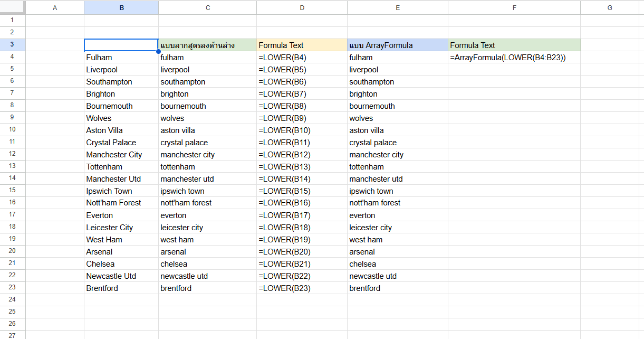Click cell '=LOWER(B19)'
This screenshot has height=339, width=644.
coord(302,239)
